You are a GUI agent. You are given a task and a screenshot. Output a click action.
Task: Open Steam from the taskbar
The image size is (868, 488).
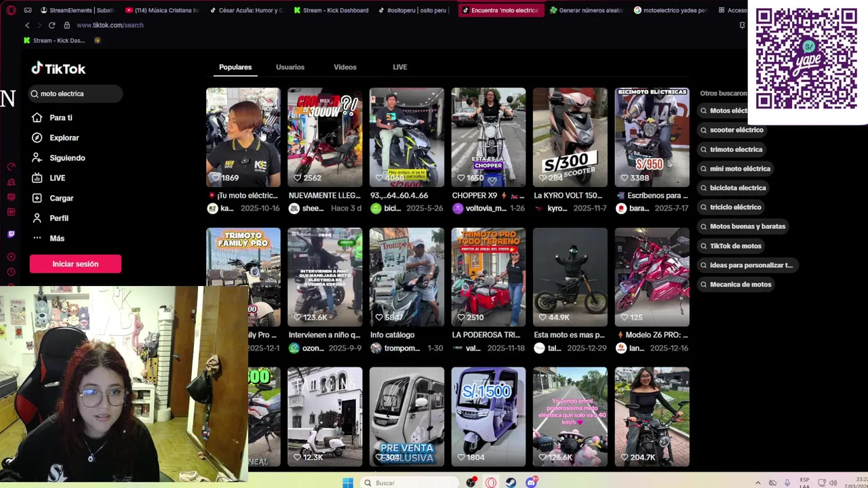pos(511,483)
